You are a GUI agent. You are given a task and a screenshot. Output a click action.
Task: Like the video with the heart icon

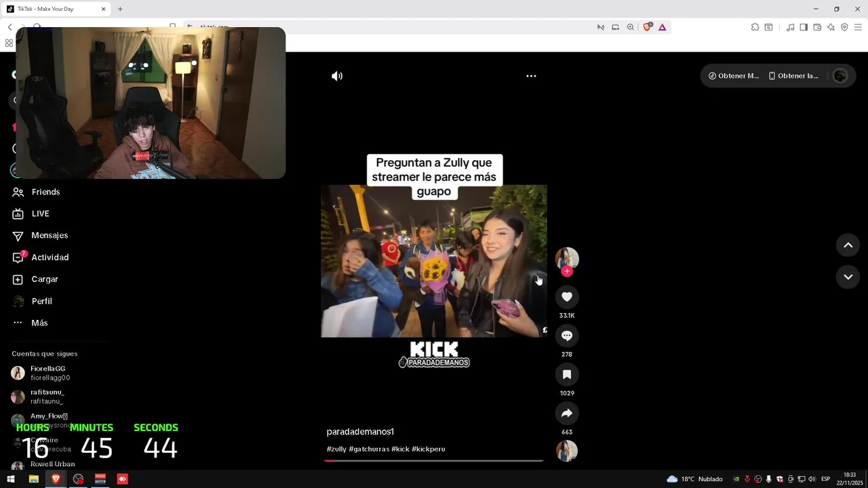coord(567,297)
